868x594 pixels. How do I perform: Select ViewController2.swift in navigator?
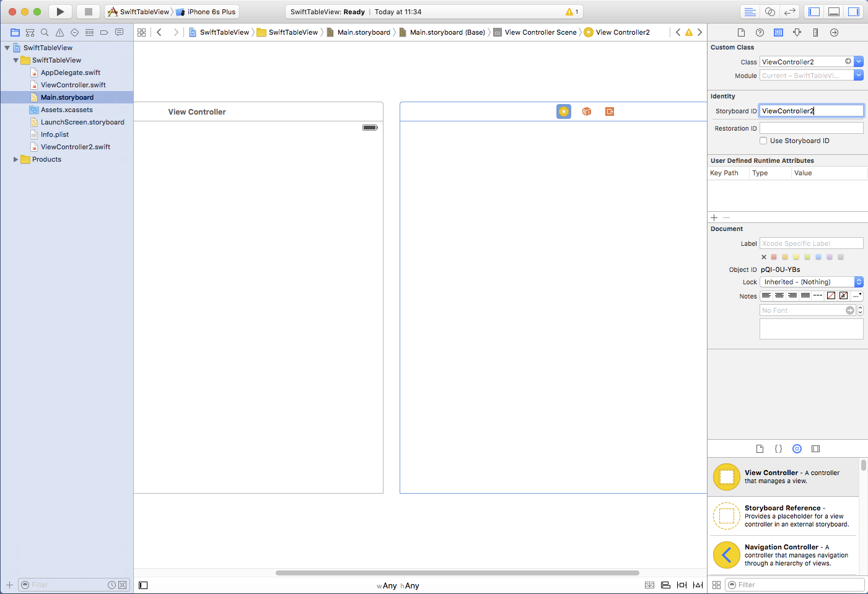pyautogui.click(x=75, y=147)
